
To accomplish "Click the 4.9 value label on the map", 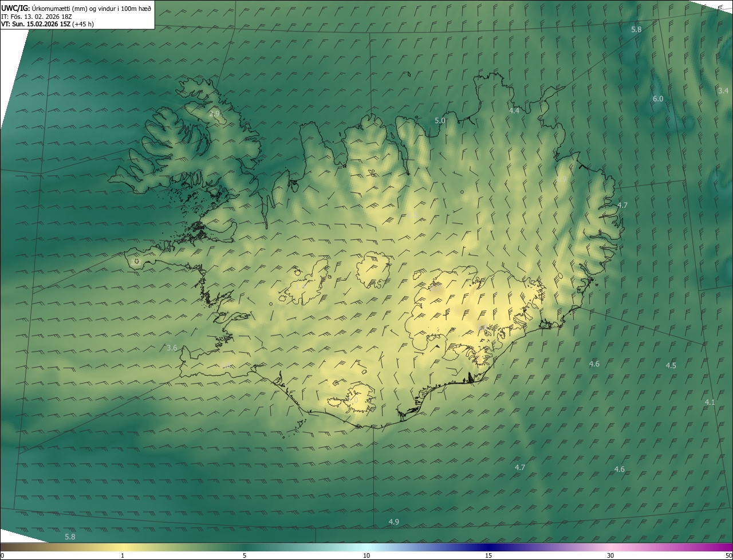I will [393, 522].
